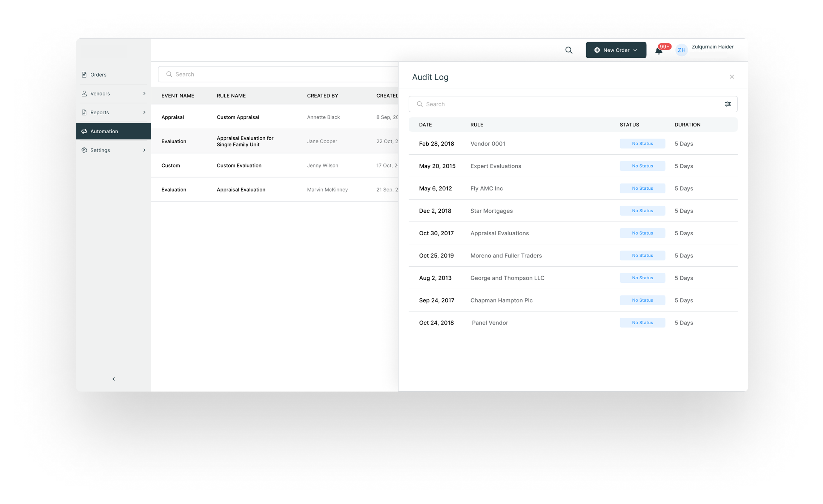This screenshot has height=504, width=823.
Task: Select the Chapman Hampton Plc entry
Action: pos(501,300)
